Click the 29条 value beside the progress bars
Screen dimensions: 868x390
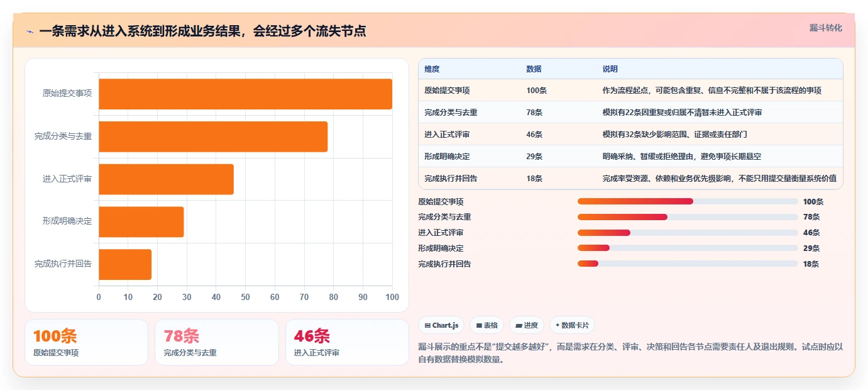coord(811,248)
